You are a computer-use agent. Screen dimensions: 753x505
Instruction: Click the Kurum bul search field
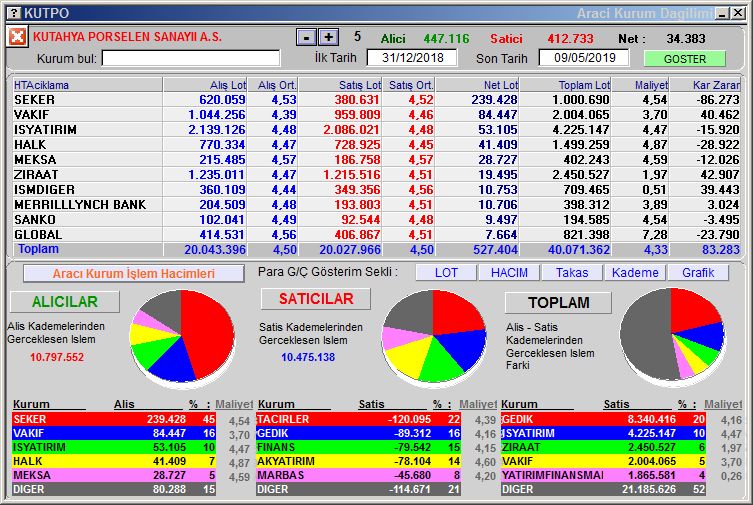[191, 59]
